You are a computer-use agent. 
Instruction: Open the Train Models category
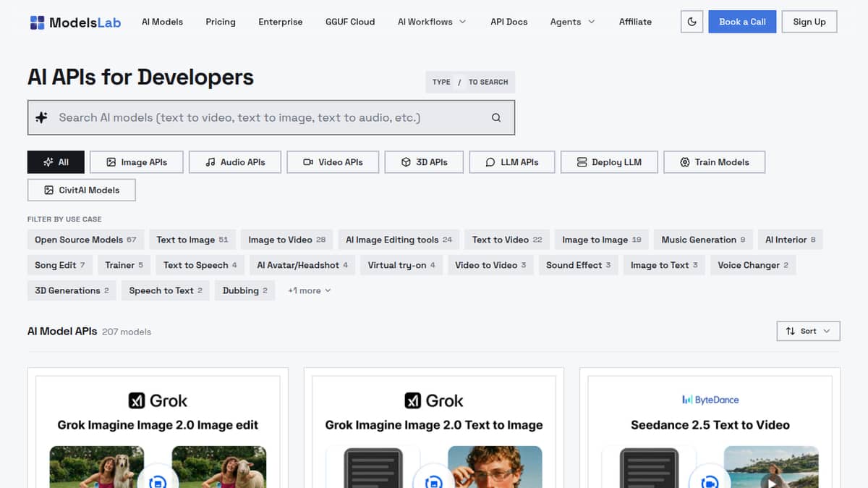click(x=714, y=162)
